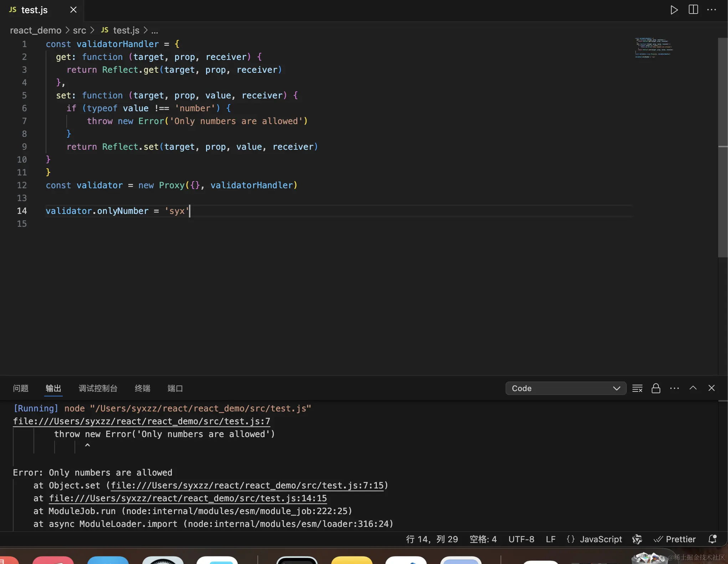Clear the output panel
This screenshot has height=564, width=728.
click(x=637, y=388)
